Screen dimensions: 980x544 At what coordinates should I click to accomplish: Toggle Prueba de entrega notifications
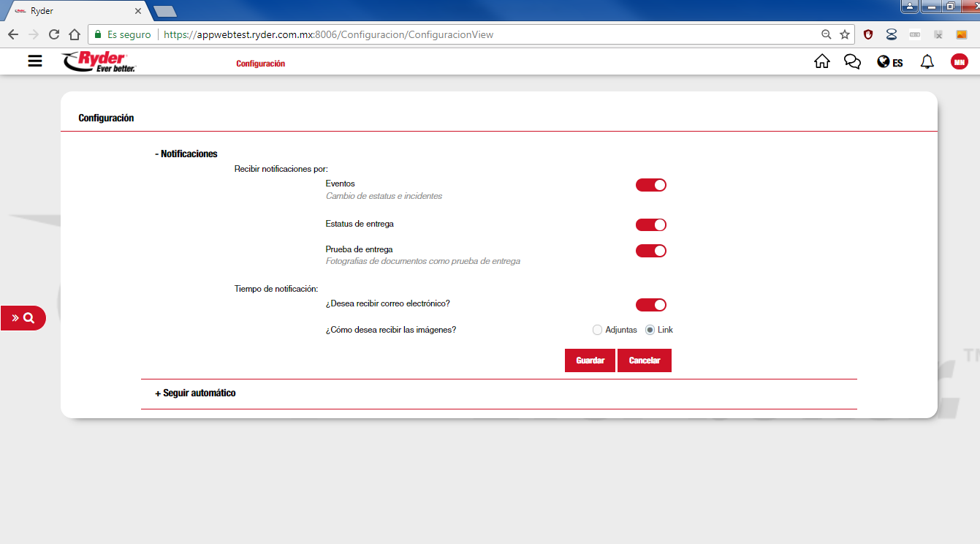tap(650, 251)
